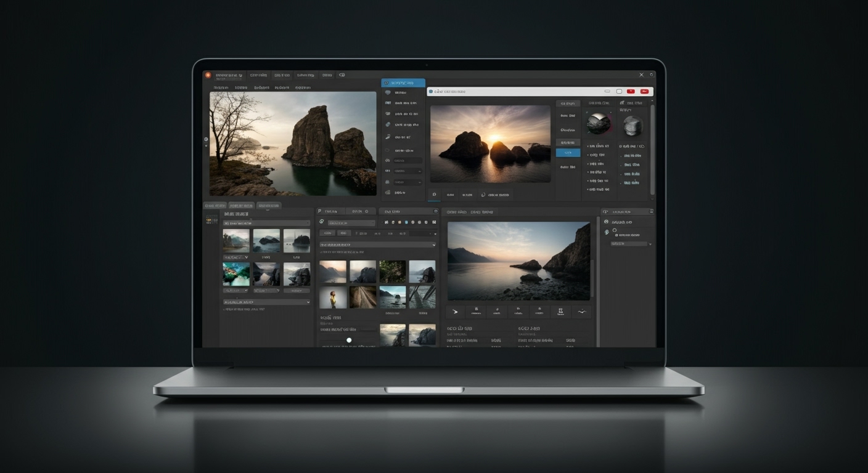Click the round slider knob in the photo browser panel
868x473 pixels.
coord(349,340)
